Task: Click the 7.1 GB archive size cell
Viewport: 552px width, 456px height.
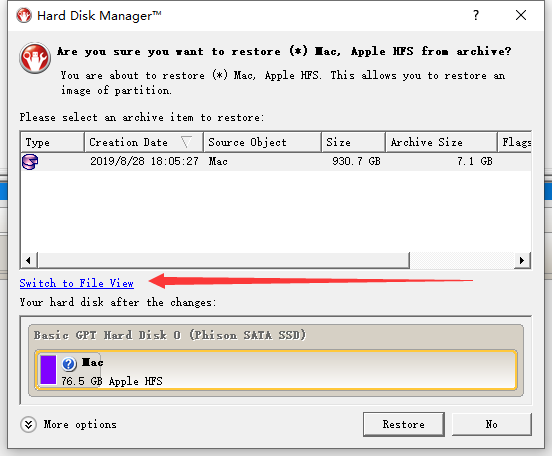Action: coord(475,162)
